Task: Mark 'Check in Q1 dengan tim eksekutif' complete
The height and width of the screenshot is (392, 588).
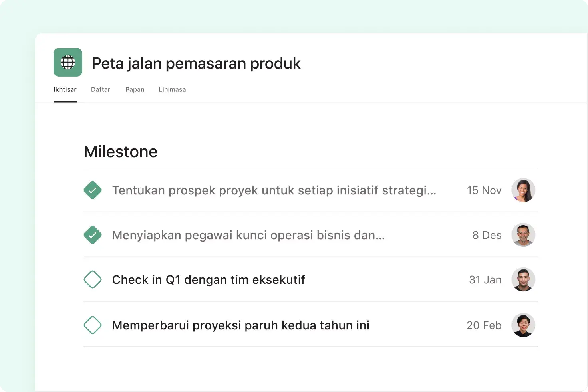Action: (x=93, y=279)
